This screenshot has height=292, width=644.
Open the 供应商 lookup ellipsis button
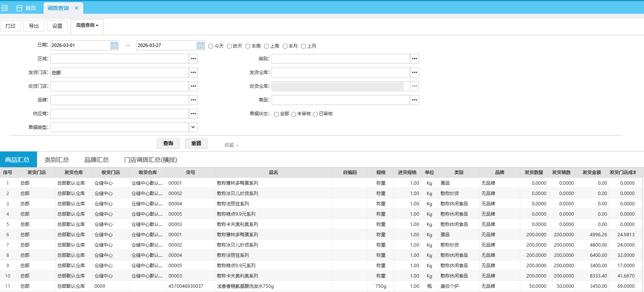point(193,114)
